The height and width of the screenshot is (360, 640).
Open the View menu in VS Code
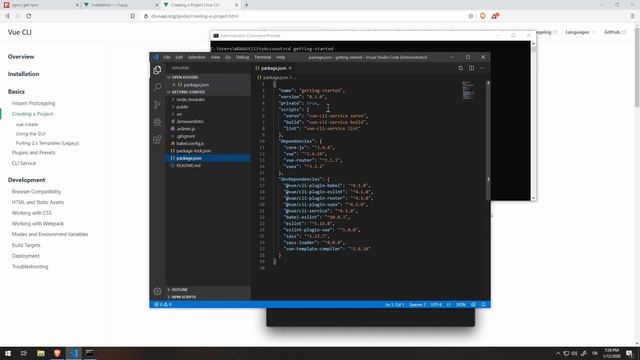pyautogui.click(x=215, y=57)
